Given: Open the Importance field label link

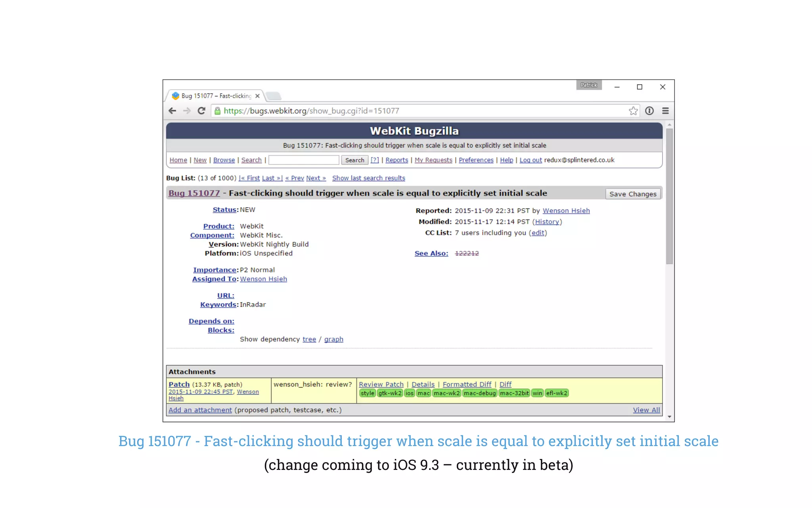Looking at the screenshot, I should click(x=214, y=270).
